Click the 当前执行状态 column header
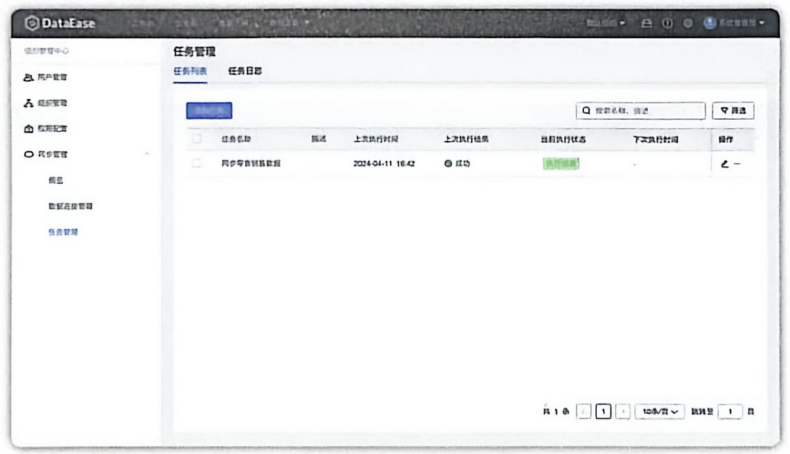 (563, 140)
